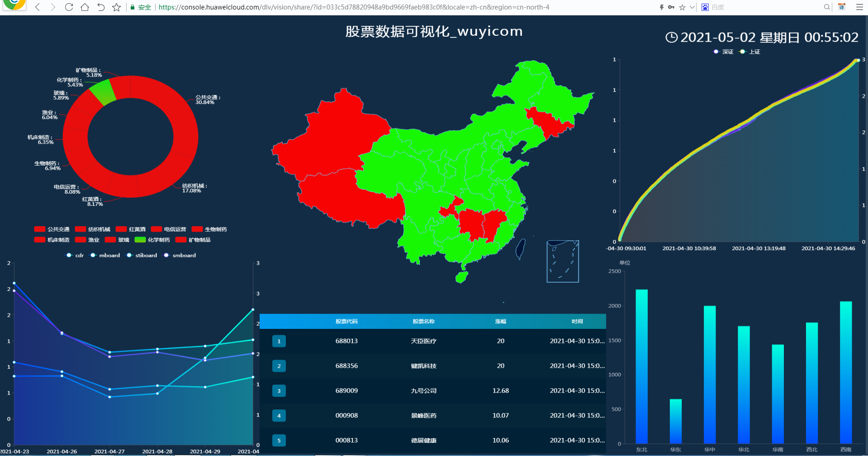Toggle 纺织机械 legend item
The height and width of the screenshot is (456, 868).
[x=92, y=229]
